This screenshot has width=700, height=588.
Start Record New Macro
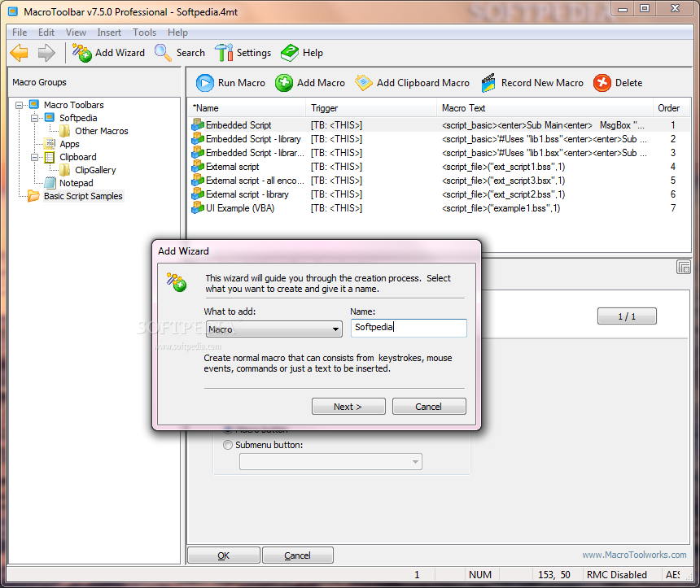point(532,83)
